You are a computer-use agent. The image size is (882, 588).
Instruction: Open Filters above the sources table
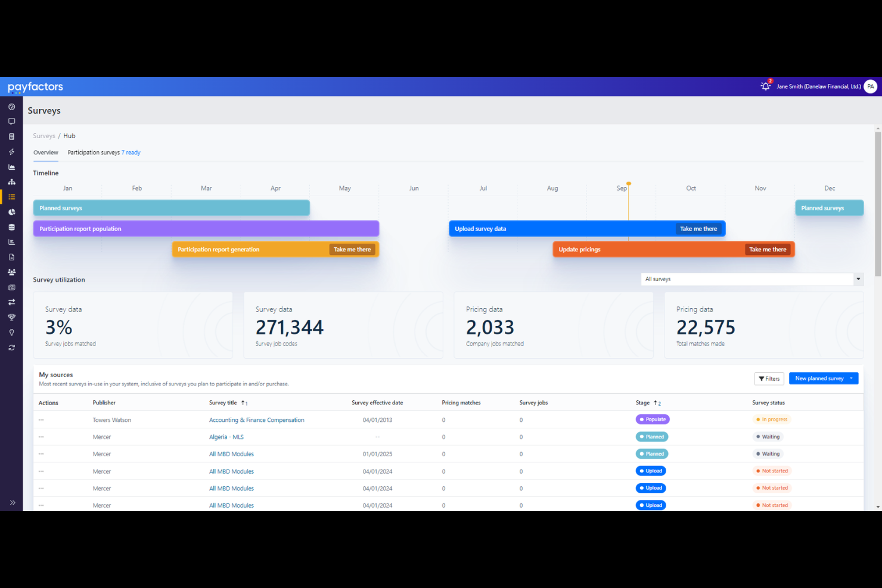769,378
